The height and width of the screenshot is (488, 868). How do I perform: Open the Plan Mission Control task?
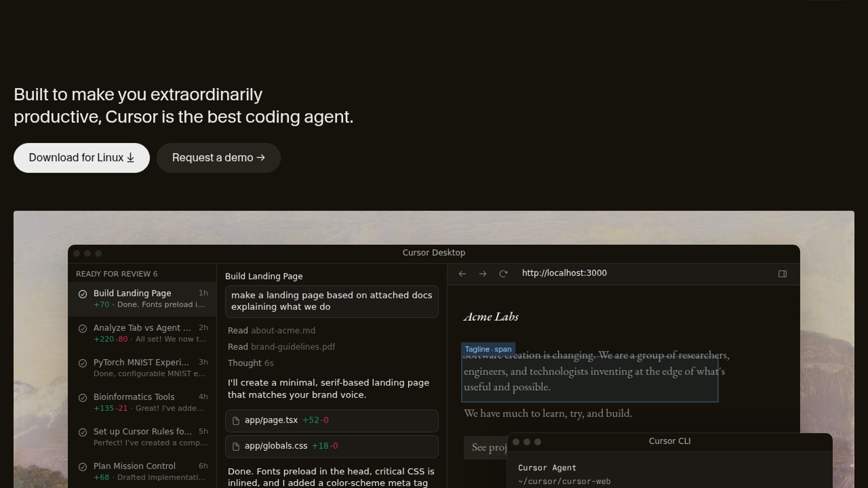pyautogui.click(x=142, y=471)
